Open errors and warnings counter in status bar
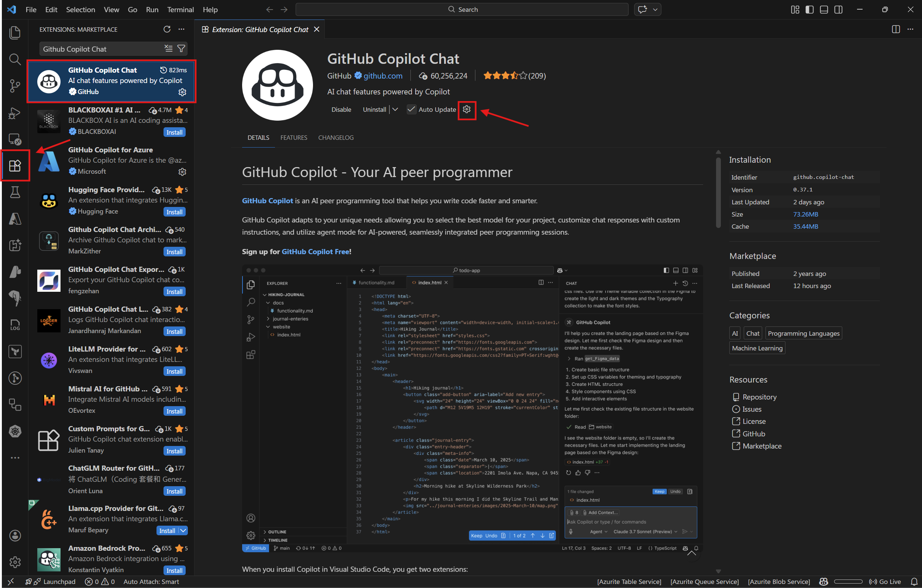922x588 pixels. pos(100,581)
